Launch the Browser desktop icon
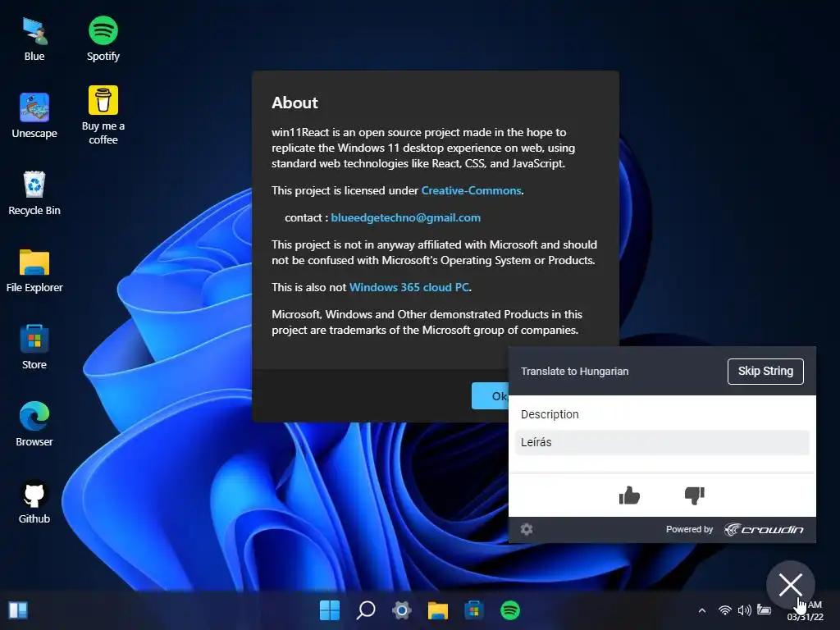The width and height of the screenshot is (840, 630). 34,424
